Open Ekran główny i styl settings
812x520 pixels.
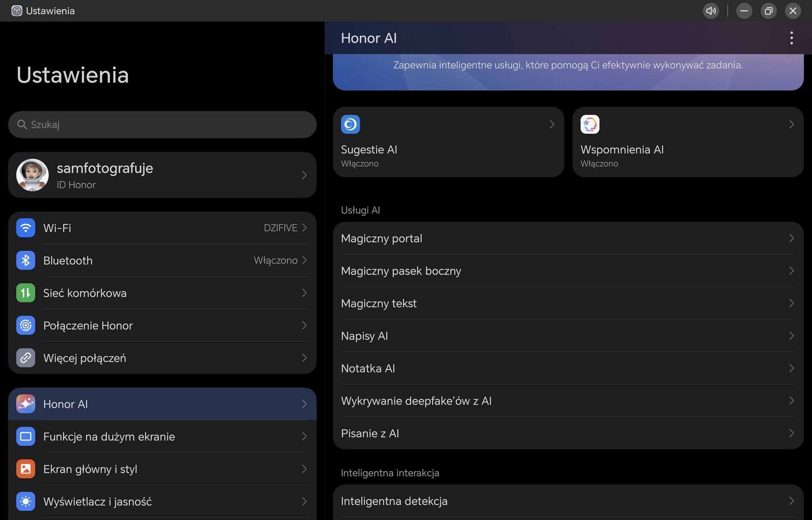162,469
